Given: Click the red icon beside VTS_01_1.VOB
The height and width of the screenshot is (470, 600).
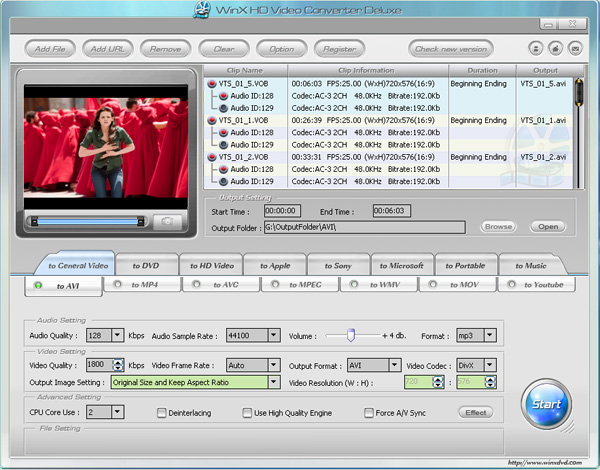Looking at the screenshot, I should (212, 120).
